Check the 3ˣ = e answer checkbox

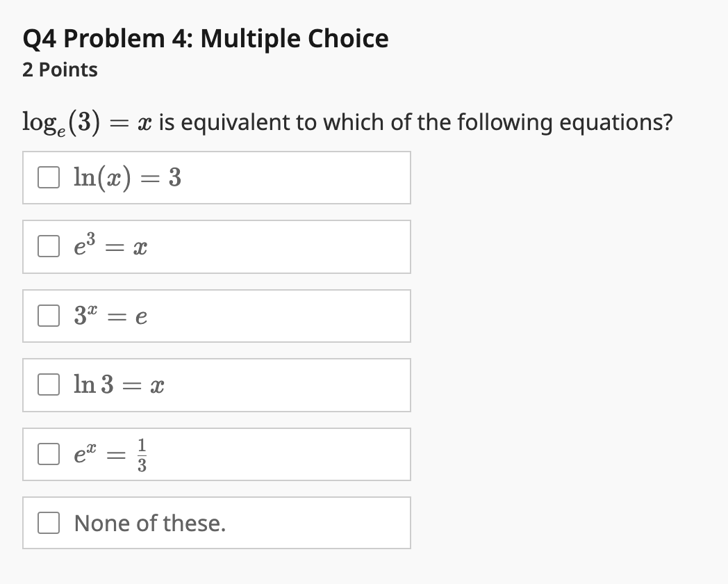coord(48,316)
